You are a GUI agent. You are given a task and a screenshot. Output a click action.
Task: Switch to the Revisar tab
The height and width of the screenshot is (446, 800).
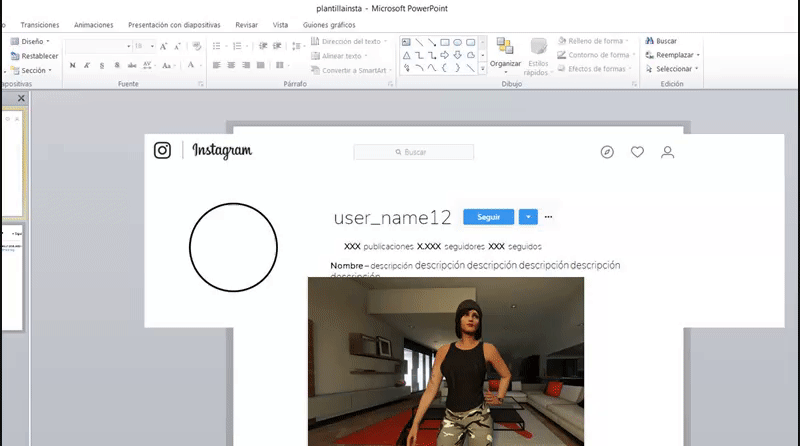[246, 25]
